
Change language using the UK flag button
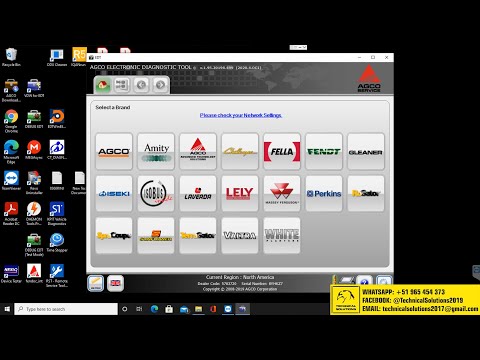(x=115, y=284)
